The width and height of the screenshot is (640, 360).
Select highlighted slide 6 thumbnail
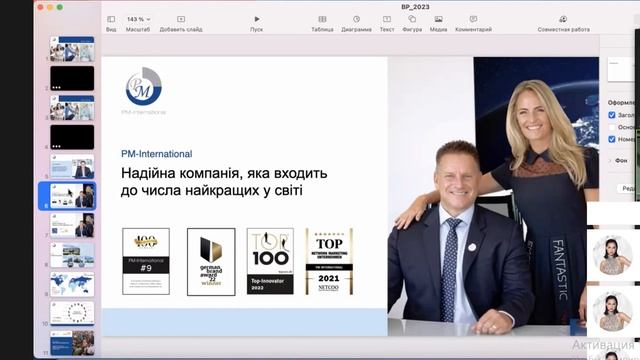(x=72, y=196)
